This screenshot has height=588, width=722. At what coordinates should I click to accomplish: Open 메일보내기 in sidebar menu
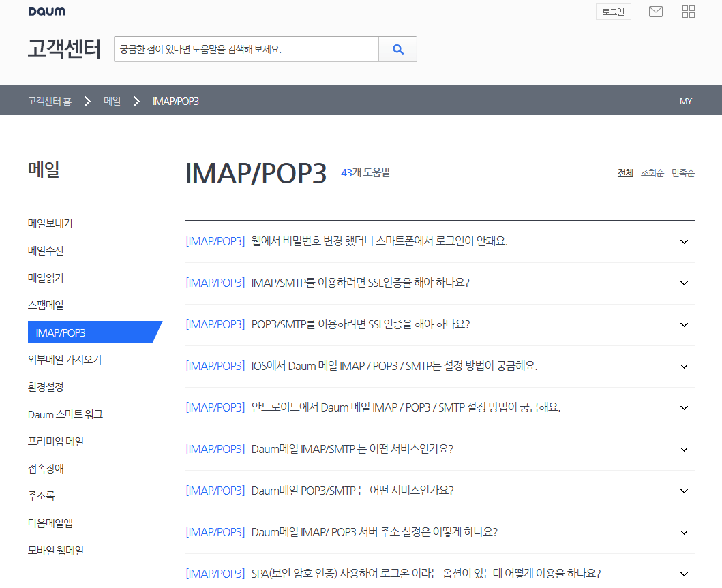pos(50,223)
